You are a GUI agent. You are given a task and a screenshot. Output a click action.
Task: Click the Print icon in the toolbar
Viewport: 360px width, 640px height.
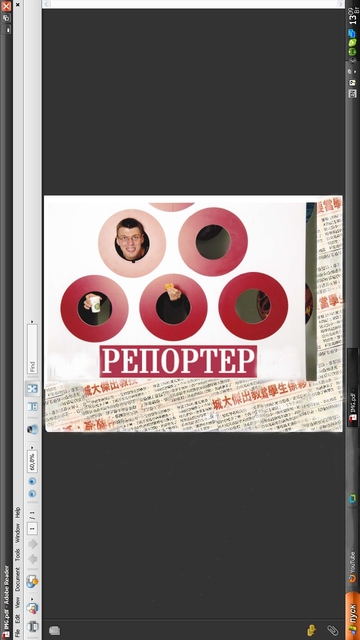pyautogui.click(x=32, y=627)
